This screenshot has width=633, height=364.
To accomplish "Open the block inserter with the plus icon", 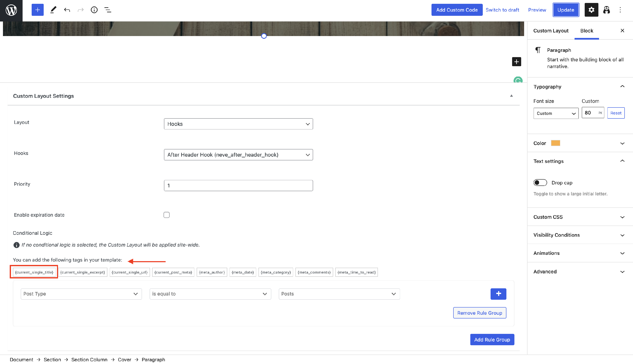I will [37, 10].
